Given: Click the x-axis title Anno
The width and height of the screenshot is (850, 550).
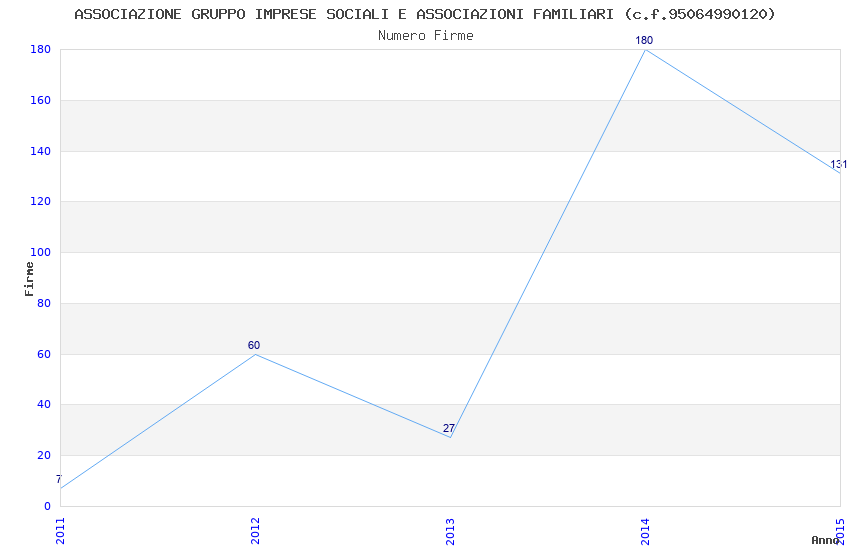Looking at the screenshot, I should tap(825, 540).
